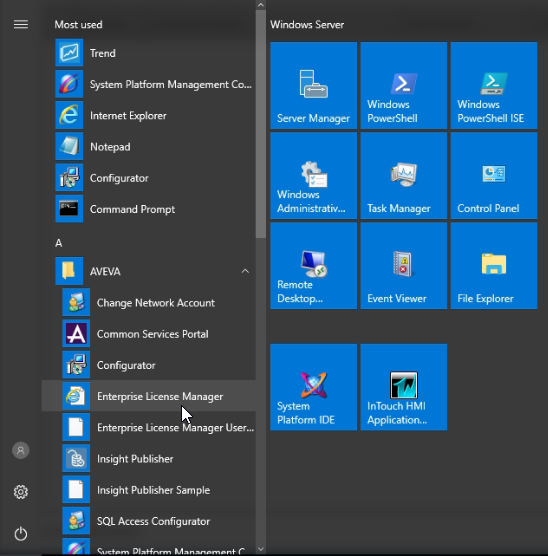Launch the Windows PowerShell ISE tile

[494, 85]
